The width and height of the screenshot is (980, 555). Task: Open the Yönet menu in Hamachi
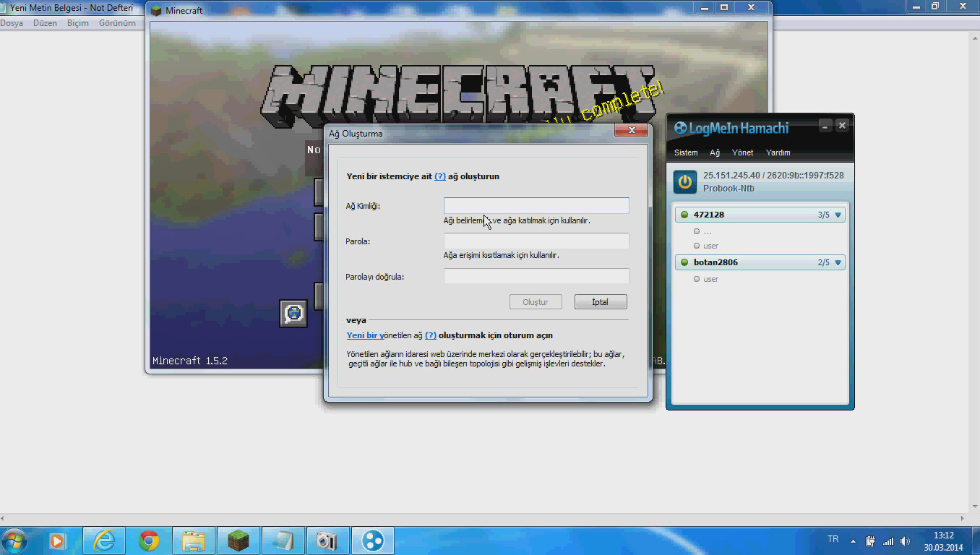point(742,152)
